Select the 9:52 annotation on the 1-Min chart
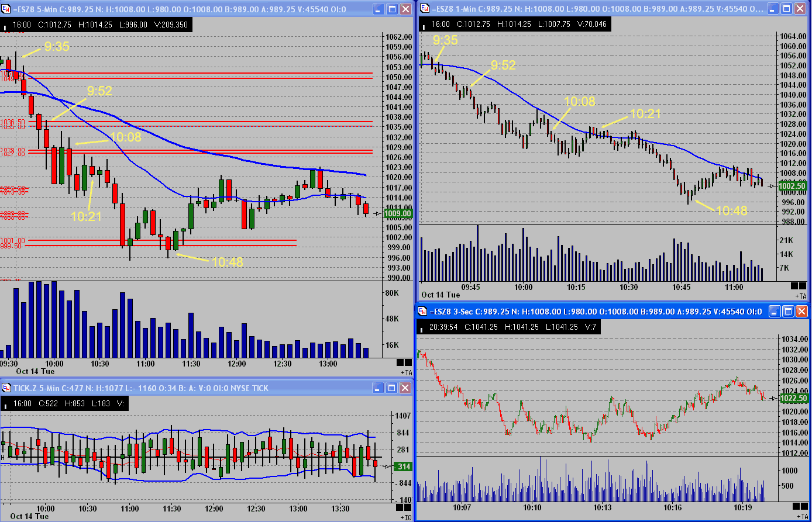This screenshot has height=522, width=812. [504, 65]
